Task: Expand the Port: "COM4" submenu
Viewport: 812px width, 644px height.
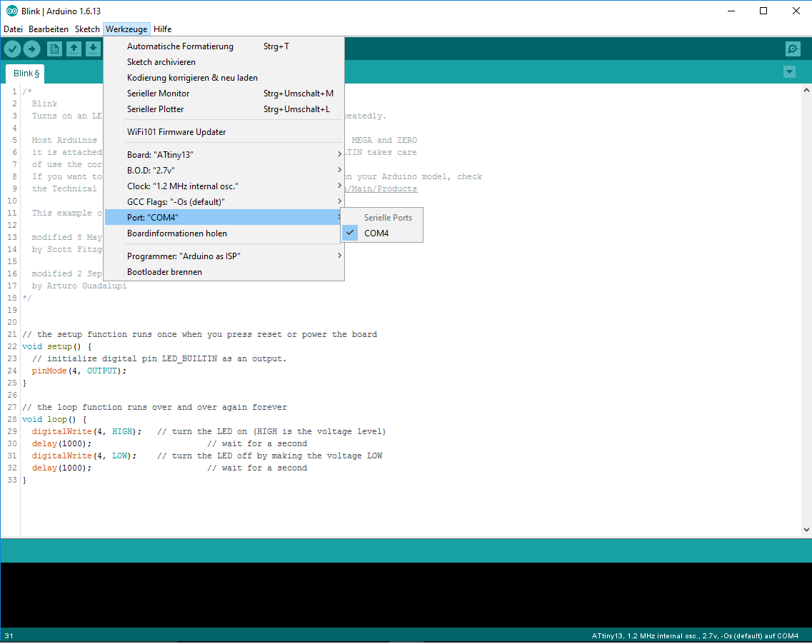Action: click(x=224, y=218)
